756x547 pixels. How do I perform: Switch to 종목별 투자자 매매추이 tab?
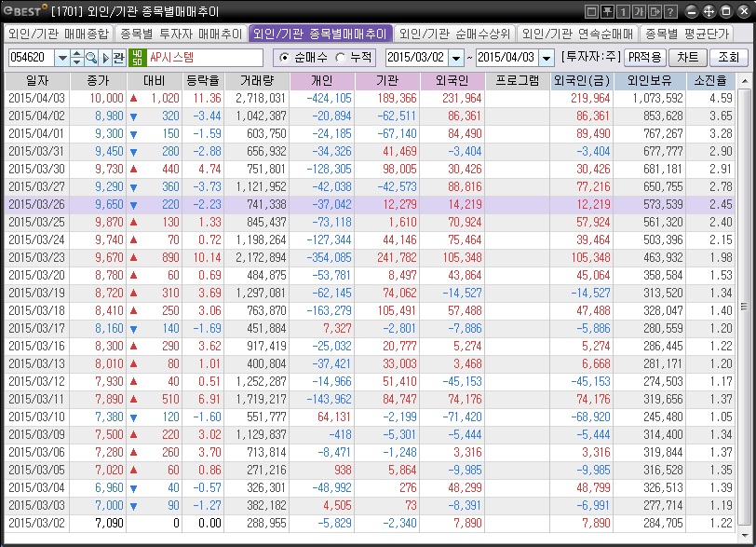click(181, 34)
